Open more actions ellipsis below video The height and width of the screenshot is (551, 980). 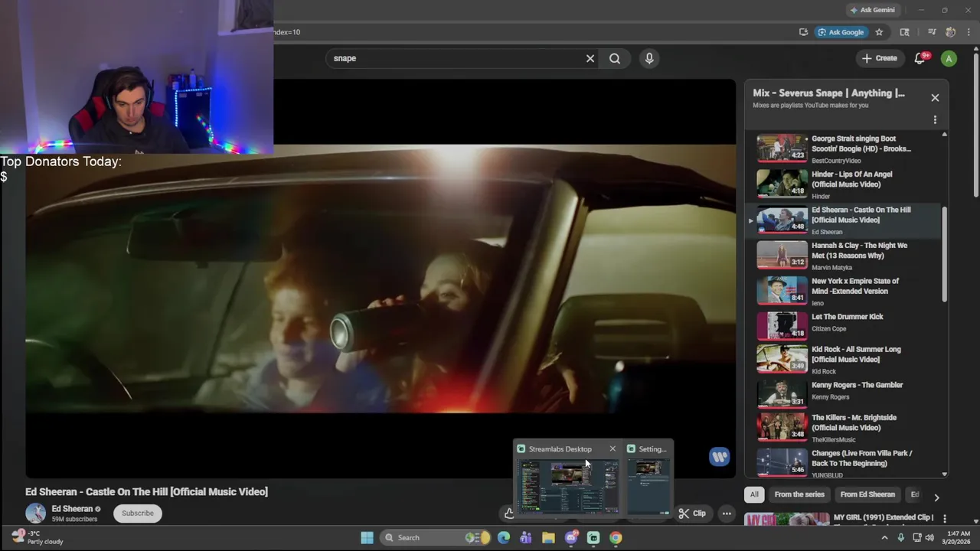[727, 514]
